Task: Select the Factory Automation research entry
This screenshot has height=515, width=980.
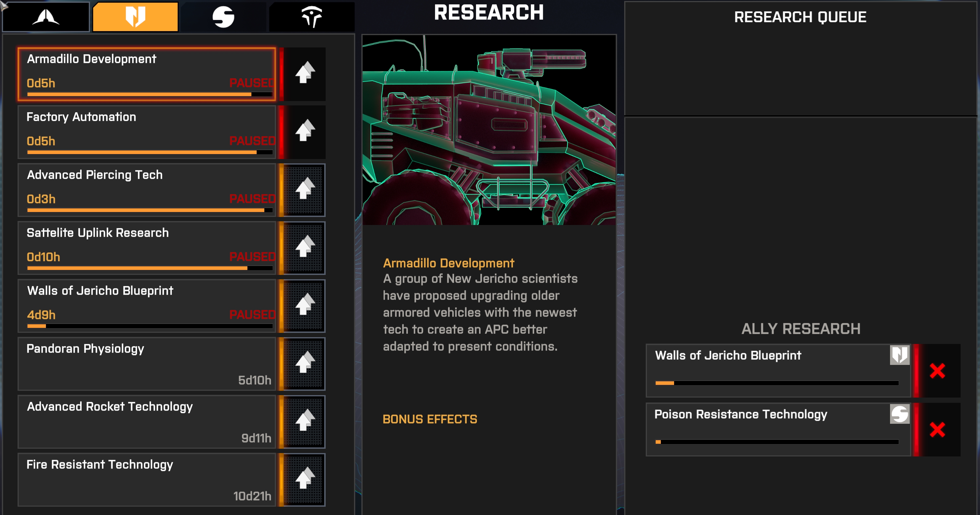Action: coord(147,132)
